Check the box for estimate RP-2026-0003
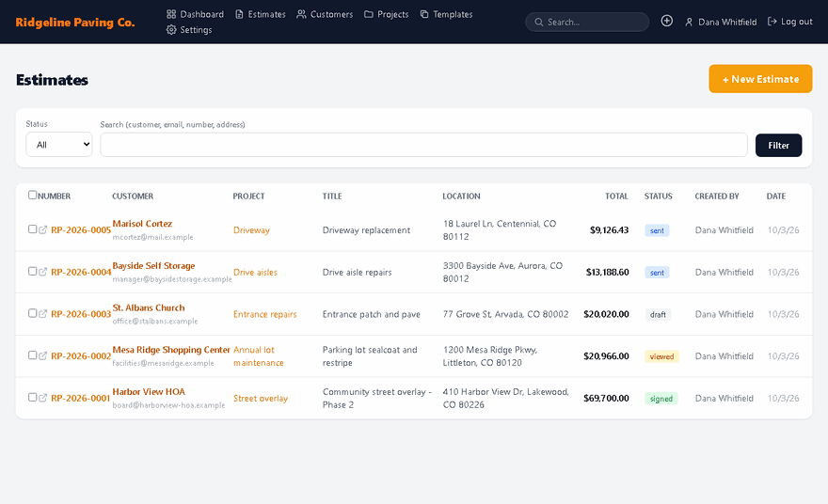Image resolution: width=828 pixels, height=504 pixels. pos(32,313)
